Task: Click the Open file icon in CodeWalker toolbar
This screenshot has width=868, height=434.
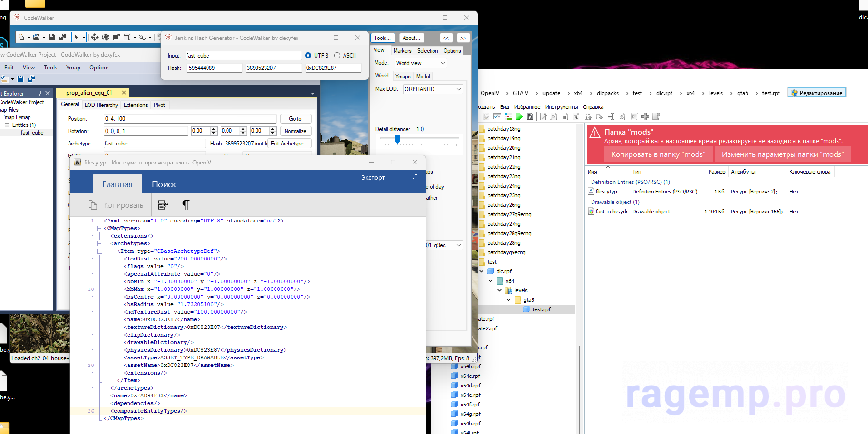Action: pyautogui.click(x=36, y=37)
